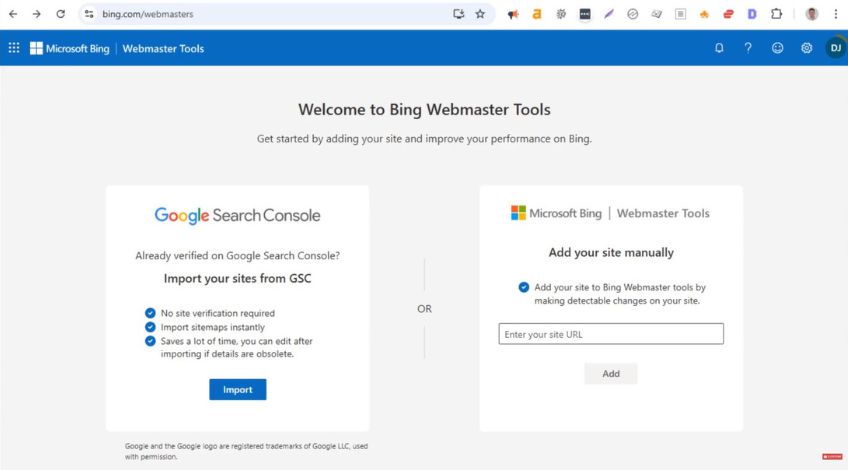Click 'Already verified on Google Search Console?' text
Screen dimensions: 848x470
pos(237,256)
